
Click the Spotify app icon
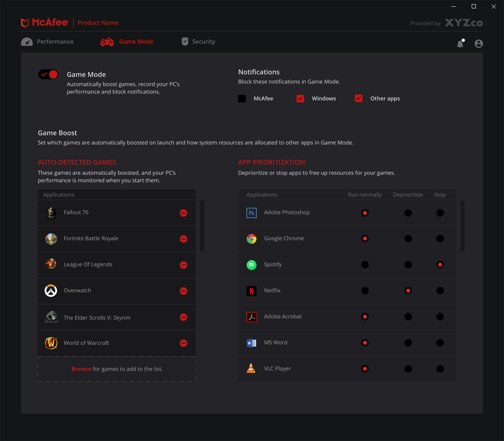coord(251,265)
